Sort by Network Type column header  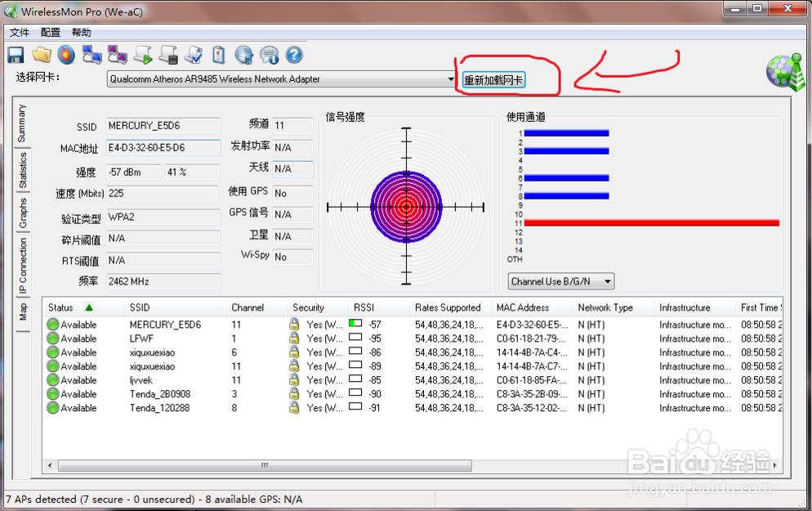(x=613, y=307)
